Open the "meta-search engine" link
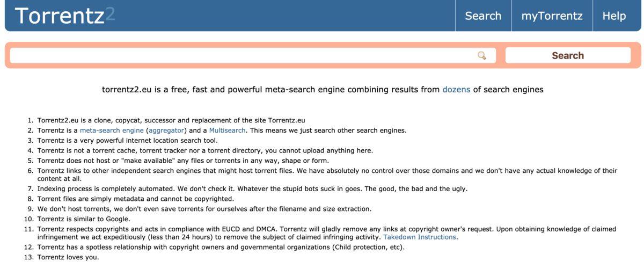The height and width of the screenshot is (269, 644). (112, 130)
